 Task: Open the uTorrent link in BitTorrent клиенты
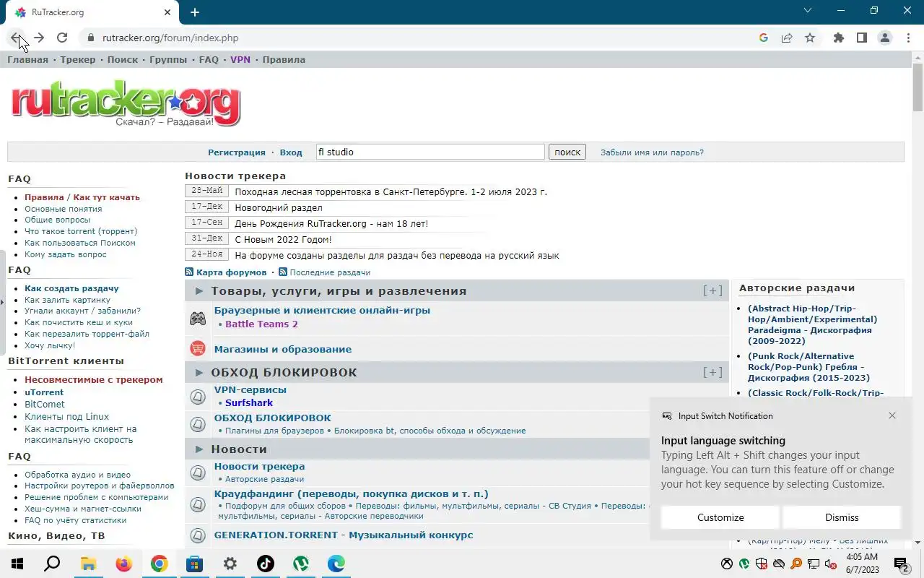(x=44, y=392)
